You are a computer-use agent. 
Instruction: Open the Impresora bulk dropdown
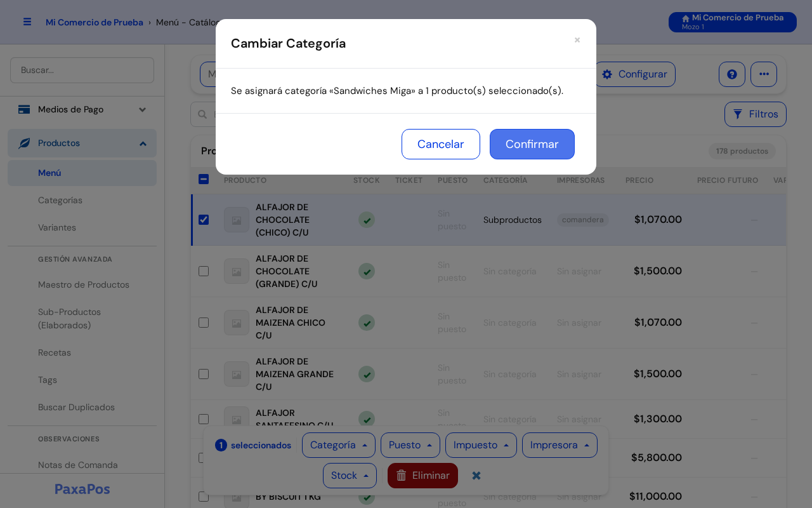click(x=560, y=445)
